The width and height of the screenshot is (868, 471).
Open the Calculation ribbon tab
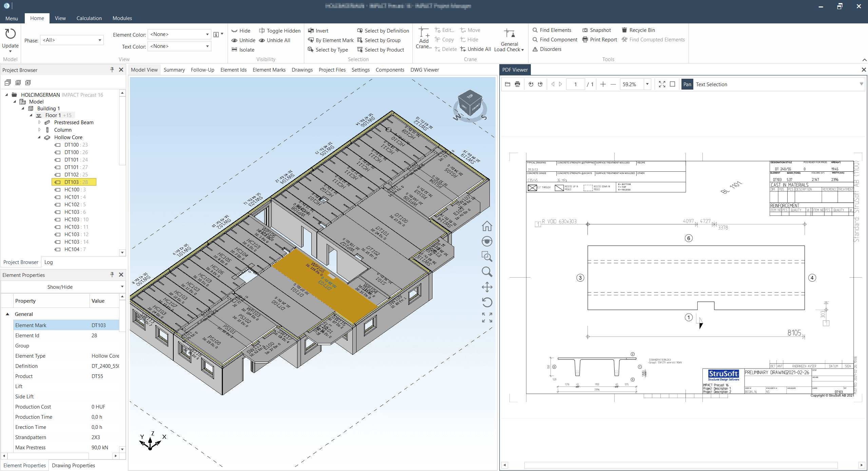tap(89, 18)
